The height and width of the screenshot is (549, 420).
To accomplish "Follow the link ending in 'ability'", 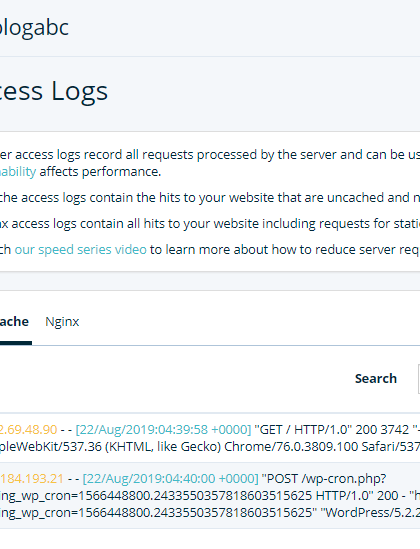I will pyautogui.click(x=18, y=172).
